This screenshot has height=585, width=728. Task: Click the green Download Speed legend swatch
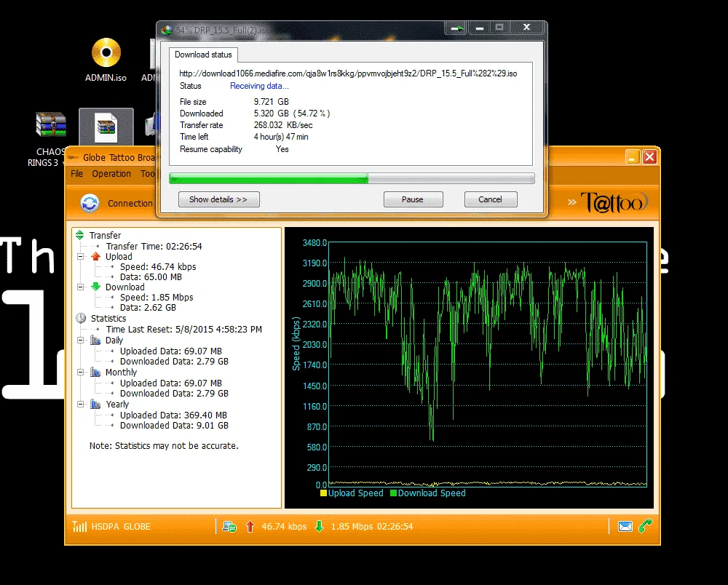coord(393,493)
